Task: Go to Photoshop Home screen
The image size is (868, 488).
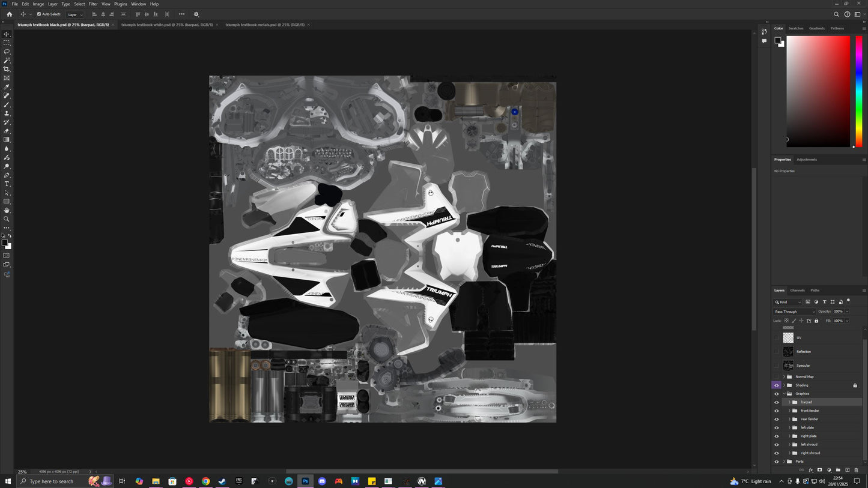Action: click(9, 14)
